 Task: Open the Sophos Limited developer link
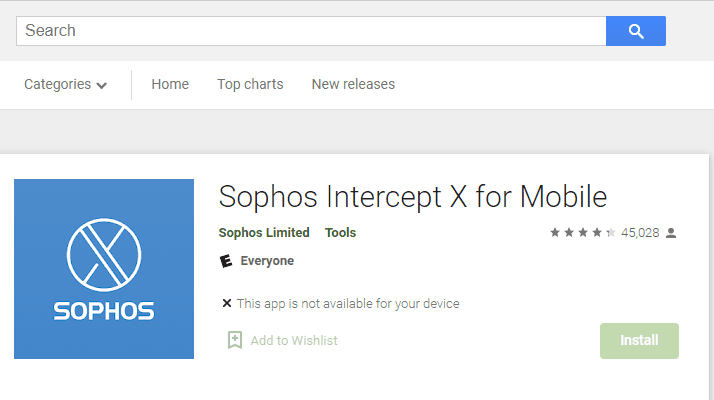264,233
